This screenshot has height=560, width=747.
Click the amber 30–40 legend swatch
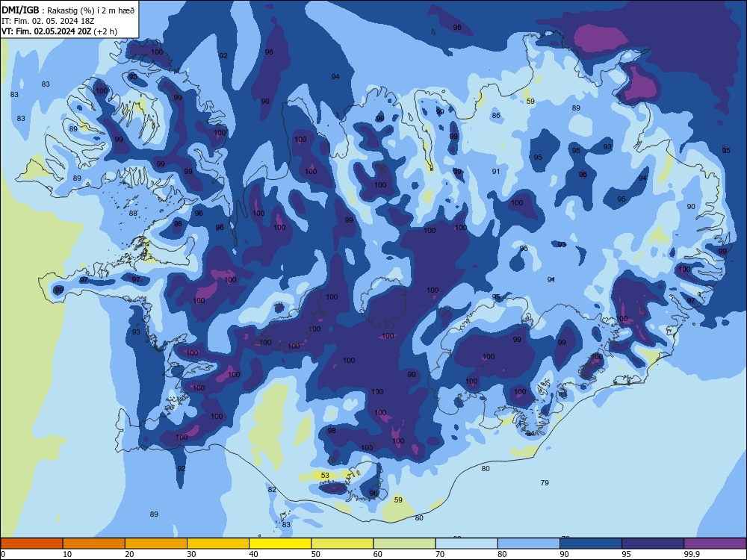tap(218, 544)
